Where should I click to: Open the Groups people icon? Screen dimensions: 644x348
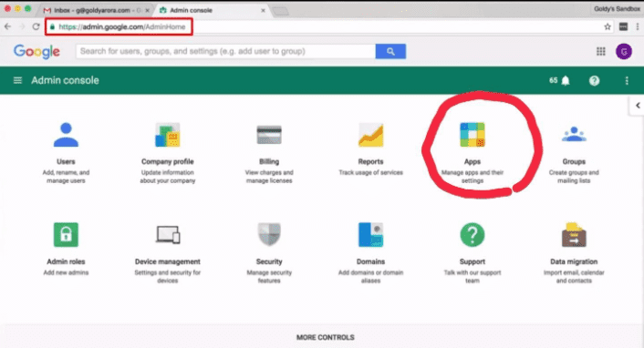(x=574, y=134)
